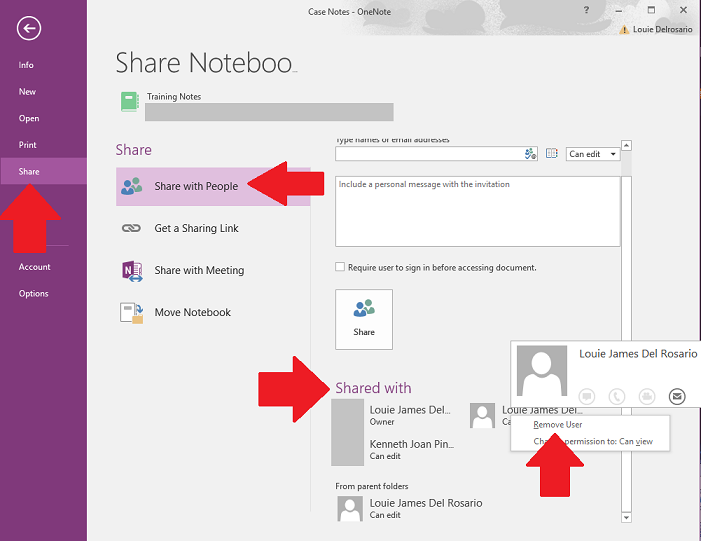Image resolution: width=701 pixels, height=541 pixels.
Task: Click Louie James Del Rosario name on contact card
Action: tap(638, 354)
